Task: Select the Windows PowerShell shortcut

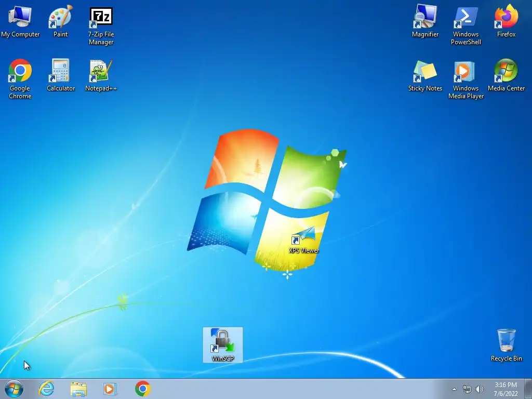Action: (466, 25)
